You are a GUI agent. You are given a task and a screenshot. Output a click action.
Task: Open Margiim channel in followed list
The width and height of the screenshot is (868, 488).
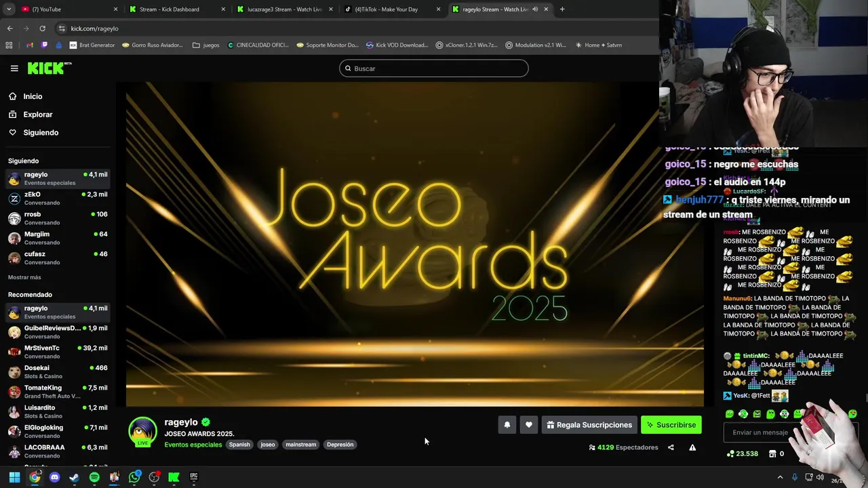pos(58,238)
